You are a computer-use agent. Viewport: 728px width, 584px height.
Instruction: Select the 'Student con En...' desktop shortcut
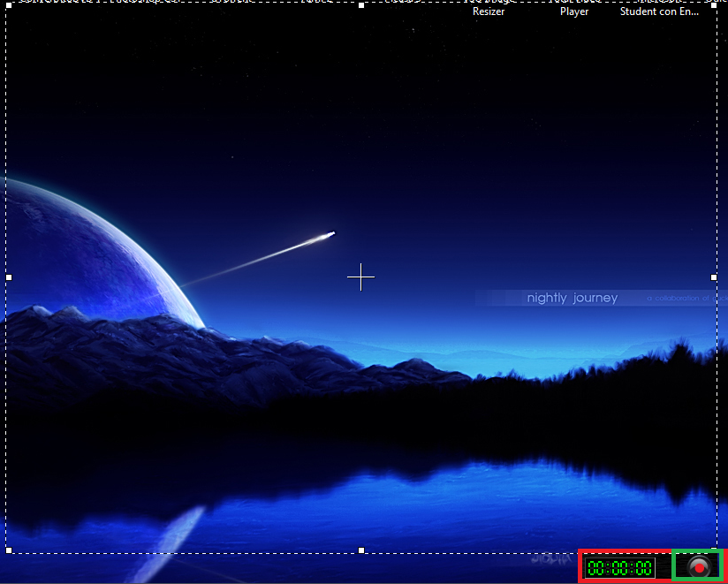[x=659, y=12]
